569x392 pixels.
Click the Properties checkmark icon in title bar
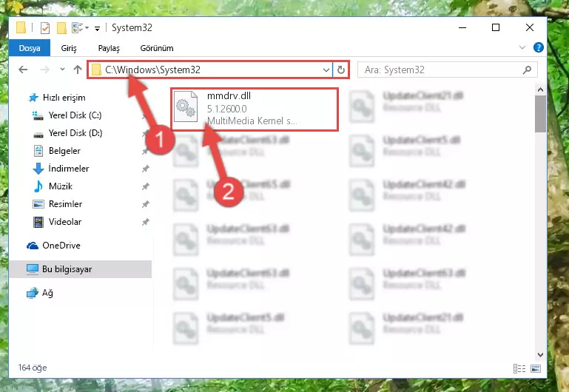45,28
